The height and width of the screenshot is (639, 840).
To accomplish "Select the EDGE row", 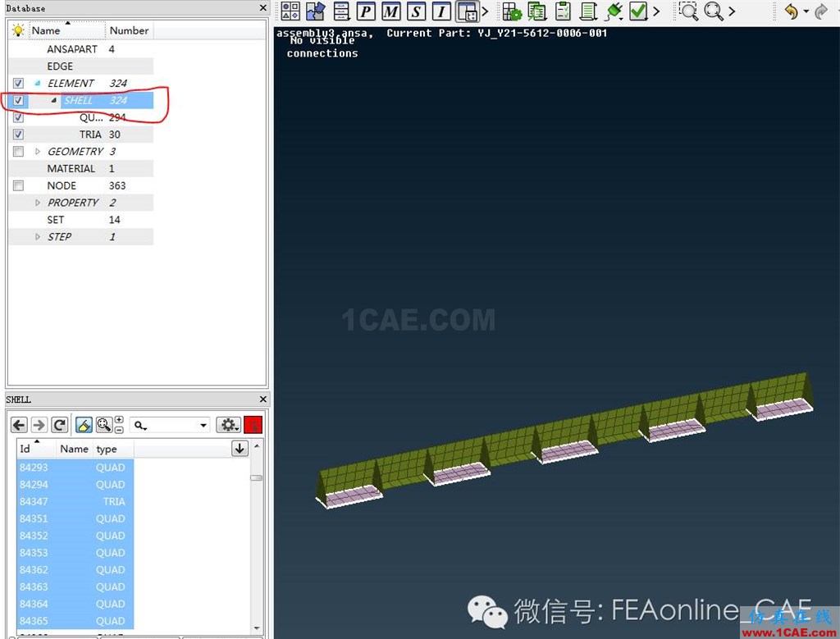I will (x=81, y=66).
